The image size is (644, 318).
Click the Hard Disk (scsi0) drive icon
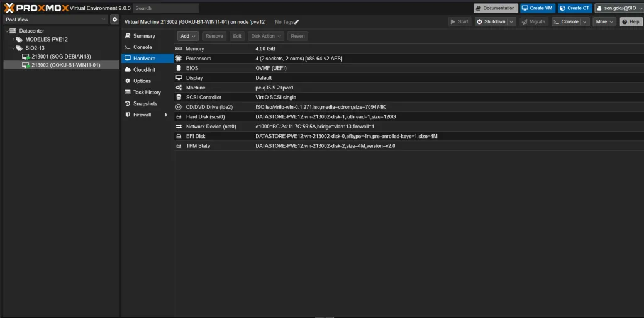point(179,117)
